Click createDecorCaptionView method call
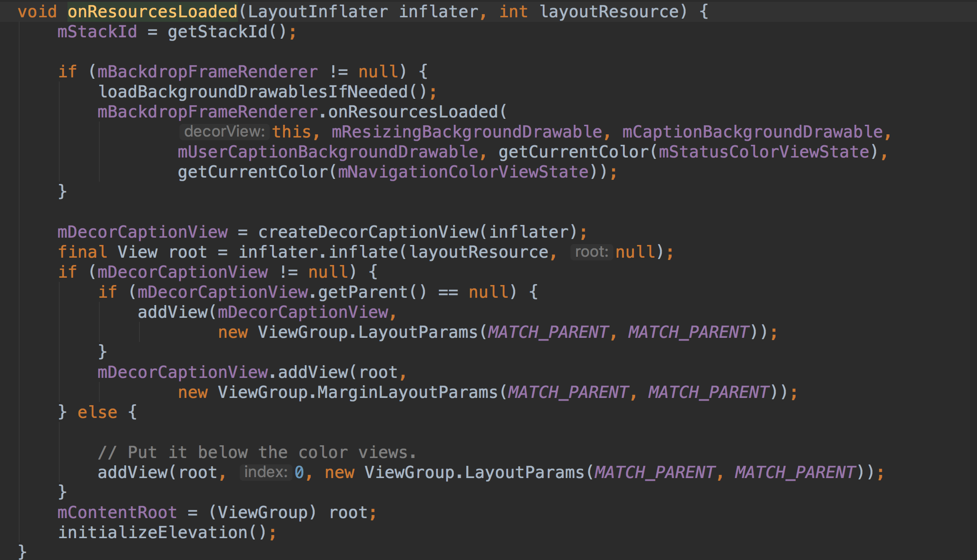977x560 pixels. pyautogui.click(x=368, y=232)
